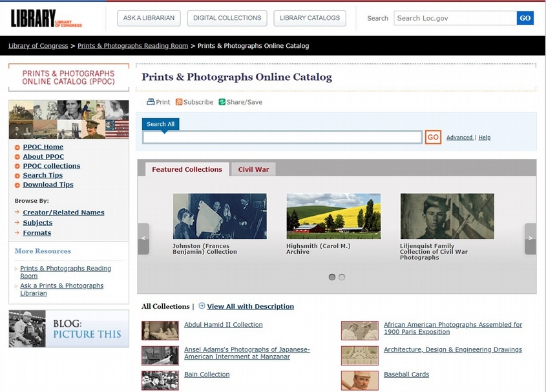Open About PPOC link

pyautogui.click(x=43, y=157)
